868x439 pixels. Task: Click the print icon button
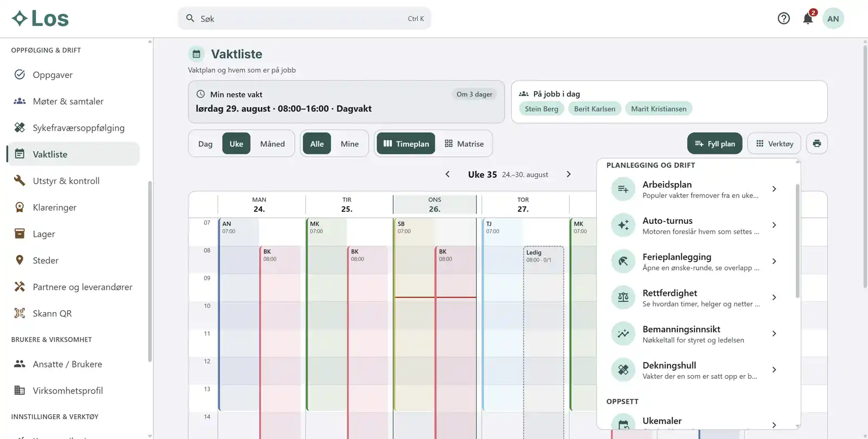click(816, 144)
